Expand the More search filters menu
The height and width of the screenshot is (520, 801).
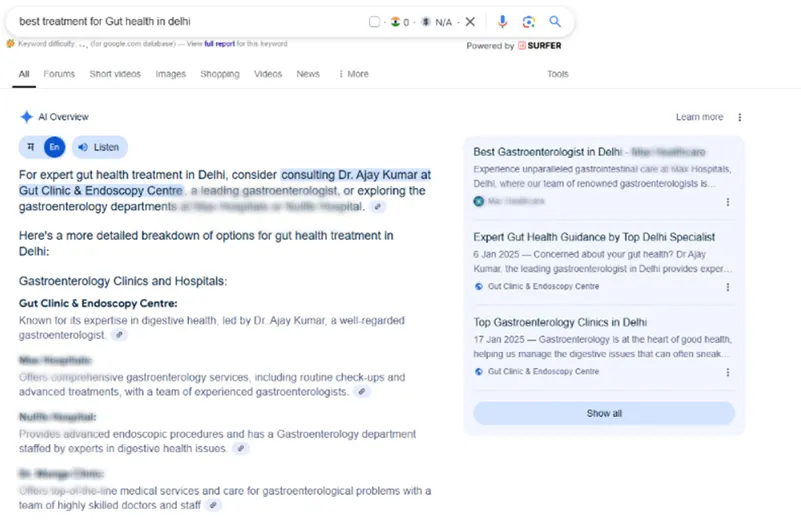coord(353,74)
